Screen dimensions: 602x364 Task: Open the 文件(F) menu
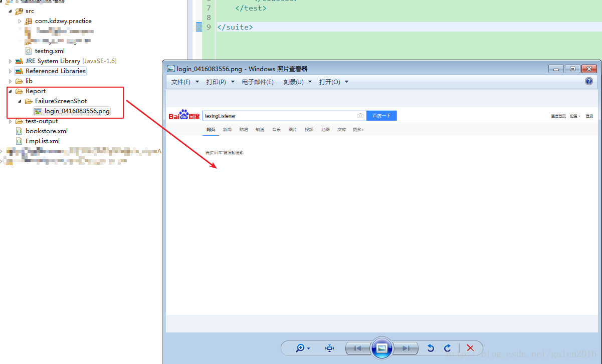coord(185,82)
